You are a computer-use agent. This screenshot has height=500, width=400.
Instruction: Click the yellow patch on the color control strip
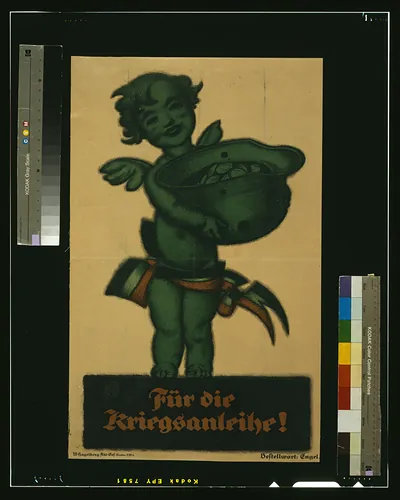(x=345, y=353)
